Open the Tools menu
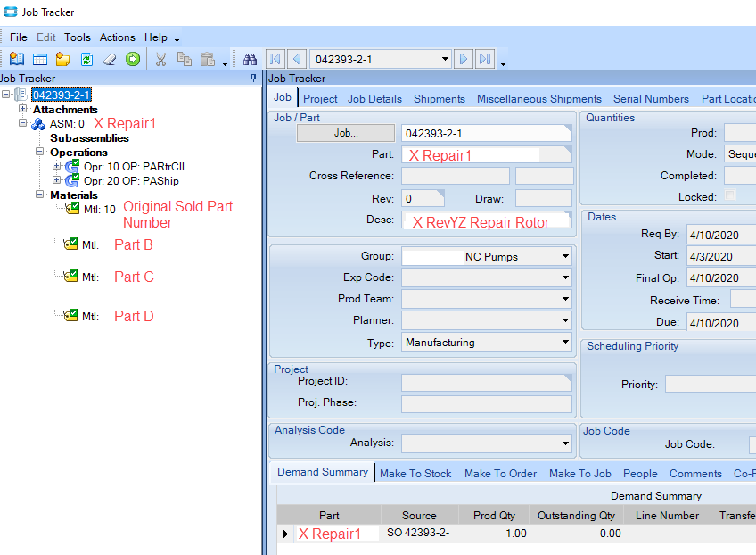Viewport: 756px width, 555px height. (x=78, y=37)
